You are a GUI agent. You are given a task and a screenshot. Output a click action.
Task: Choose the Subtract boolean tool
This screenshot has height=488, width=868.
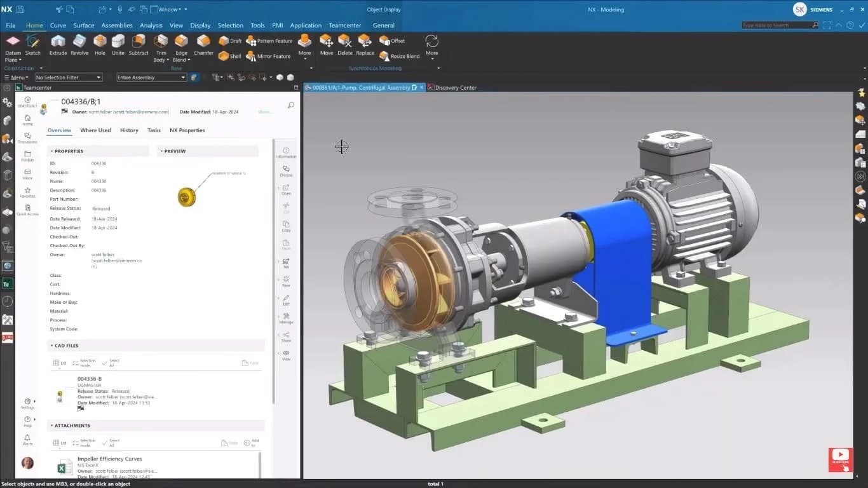[139, 45]
